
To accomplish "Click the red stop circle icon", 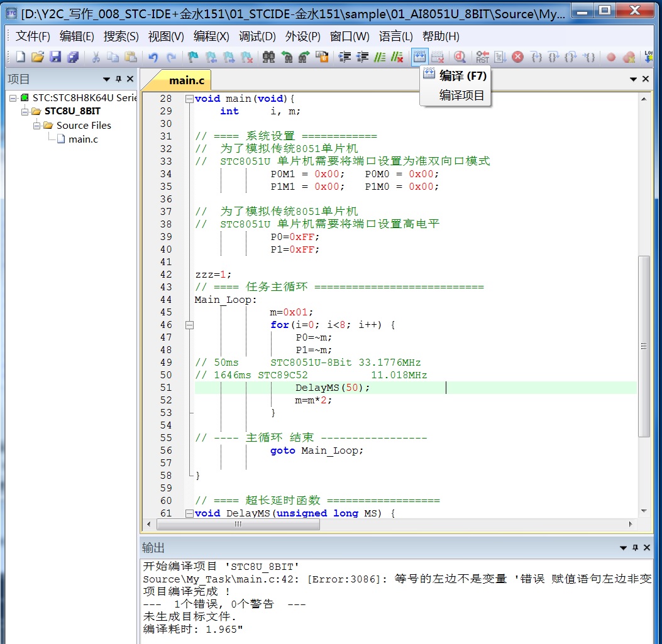I will click(x=517, y=57).
